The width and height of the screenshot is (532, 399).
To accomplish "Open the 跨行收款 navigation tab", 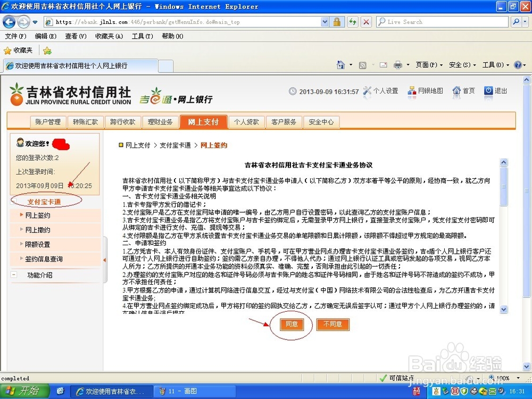I will 122,122.
